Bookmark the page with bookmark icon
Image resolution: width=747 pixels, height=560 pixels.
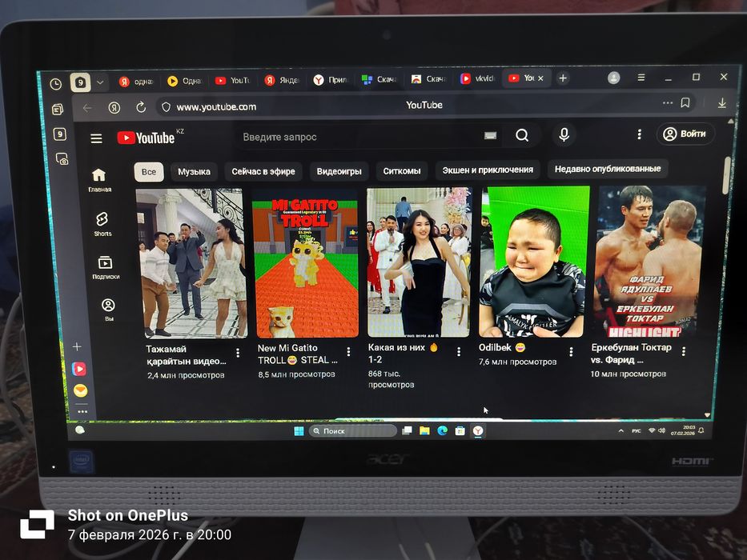point(685,103)
